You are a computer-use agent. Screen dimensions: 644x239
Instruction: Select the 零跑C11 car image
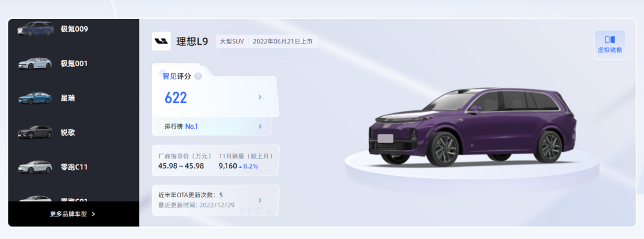pyautogui.click(x=35, y=167)
